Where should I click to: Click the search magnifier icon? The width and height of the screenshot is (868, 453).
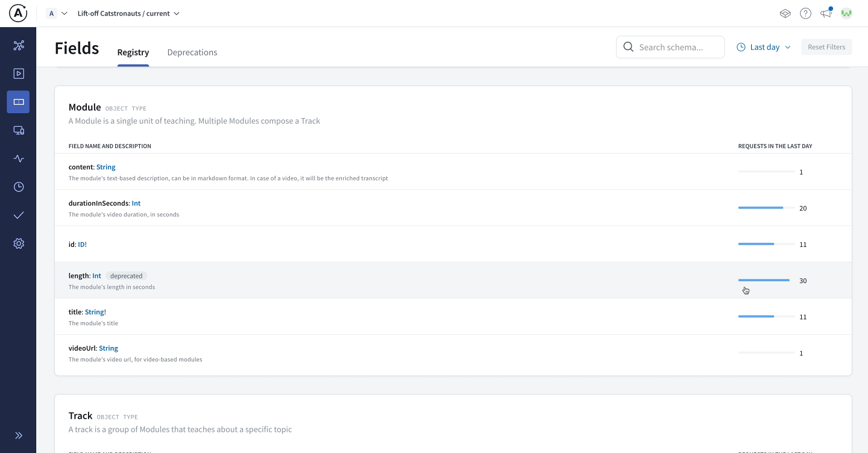pyautogui.click(x=628, y=47)
